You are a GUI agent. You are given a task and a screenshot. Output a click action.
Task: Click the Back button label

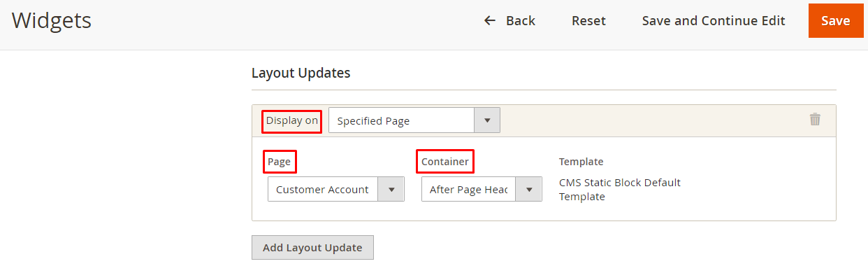521,21
